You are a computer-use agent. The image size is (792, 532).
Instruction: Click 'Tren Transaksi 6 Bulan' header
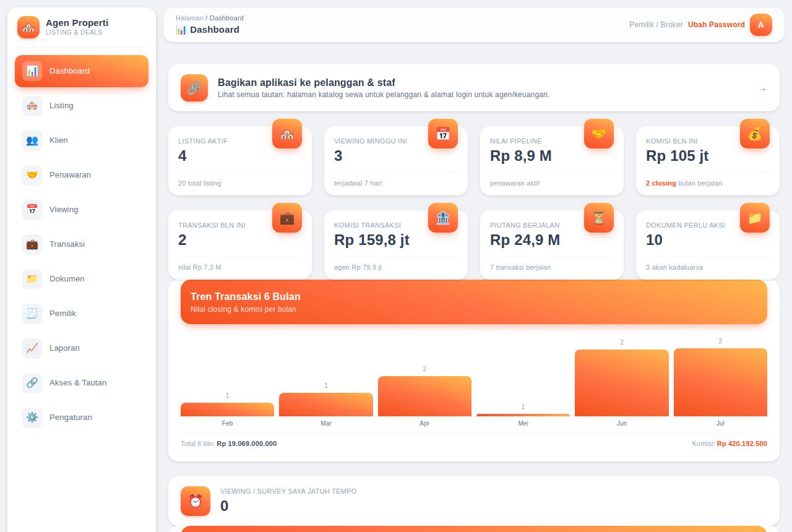pyautogui.click(x=474, y=302)
